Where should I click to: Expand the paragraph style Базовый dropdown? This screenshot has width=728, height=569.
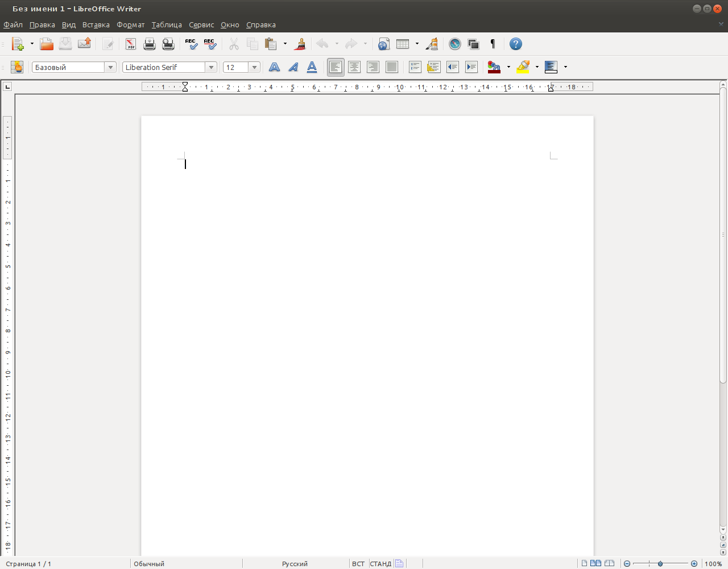pos(110,67)
